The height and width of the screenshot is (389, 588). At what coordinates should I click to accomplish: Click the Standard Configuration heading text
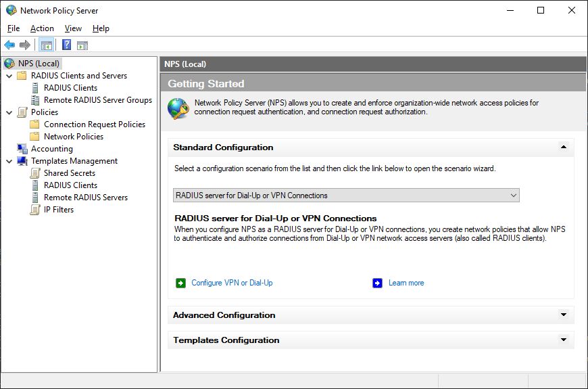click(223, 147)
